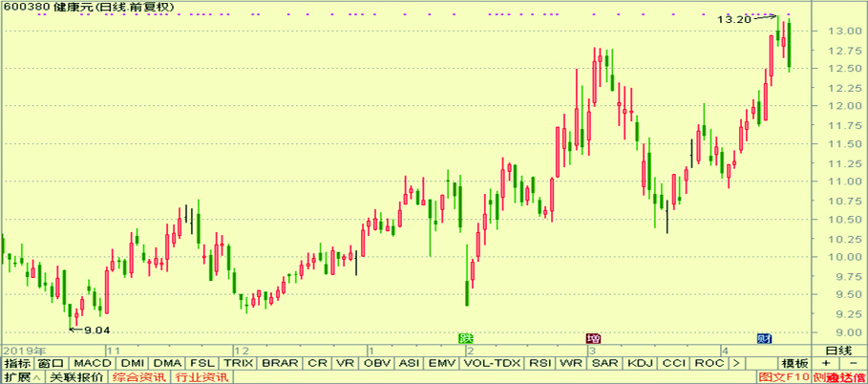Click the blue 财 marker icon
The width and height of the screenshot is (868, 384).
click(x=765, y=338)
